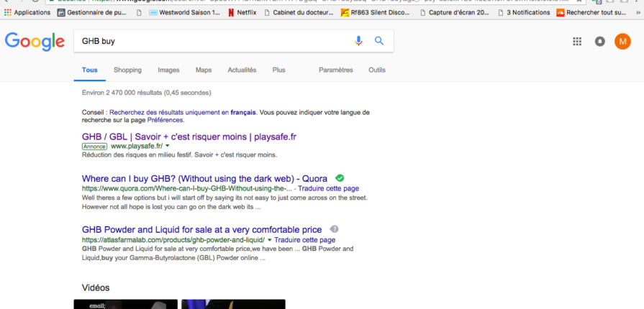
Task: Open GHB Powder and Liquid for sale result
Action: point(201,229)
